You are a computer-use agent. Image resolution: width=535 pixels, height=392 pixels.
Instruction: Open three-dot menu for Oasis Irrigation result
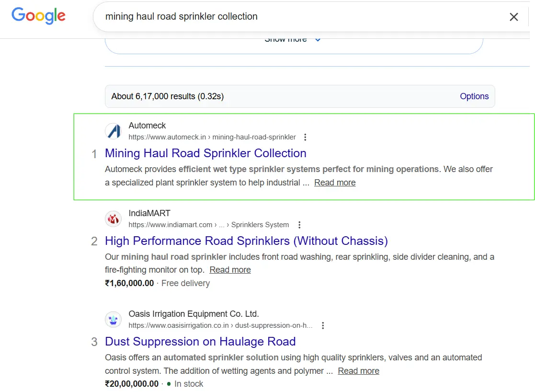point(323,325)
